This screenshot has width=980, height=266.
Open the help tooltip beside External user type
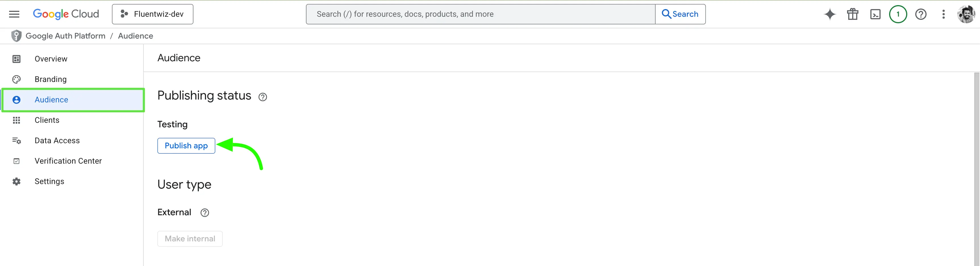205,213
